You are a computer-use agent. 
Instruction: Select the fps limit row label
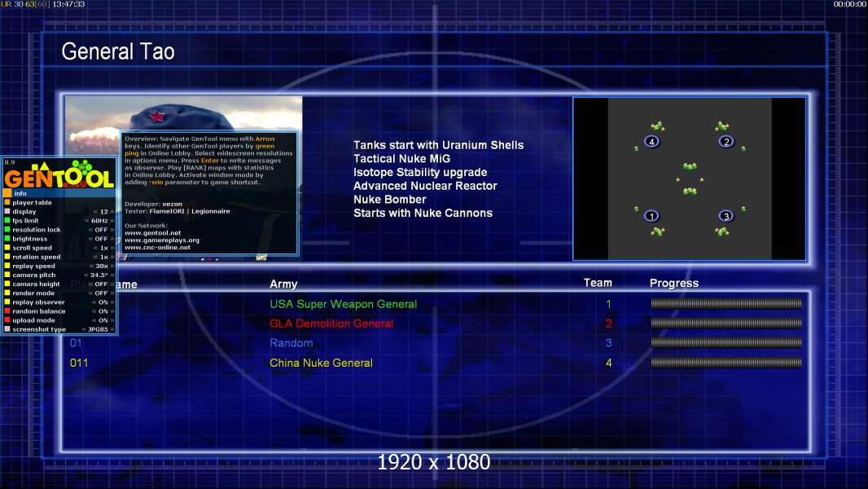pyautogui.click(x=25, y=220)
